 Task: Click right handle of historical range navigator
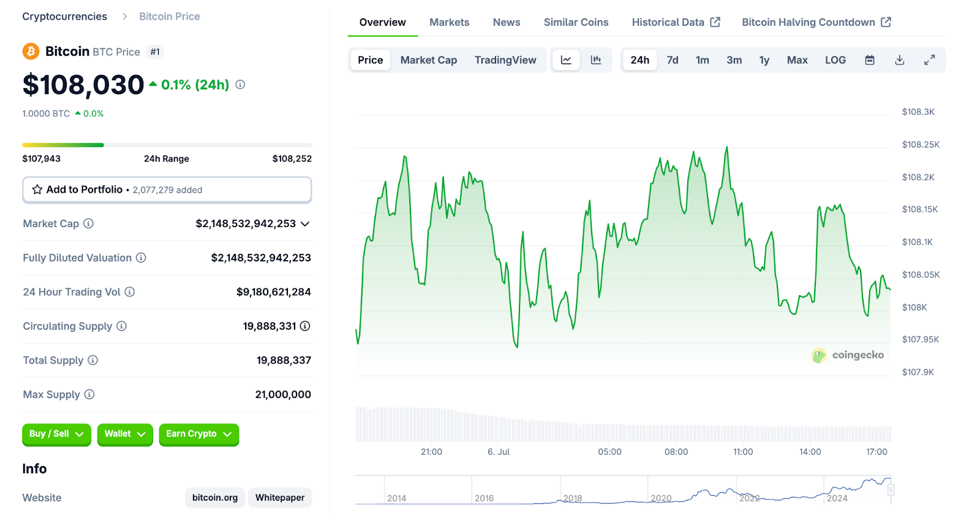point(891,490)
